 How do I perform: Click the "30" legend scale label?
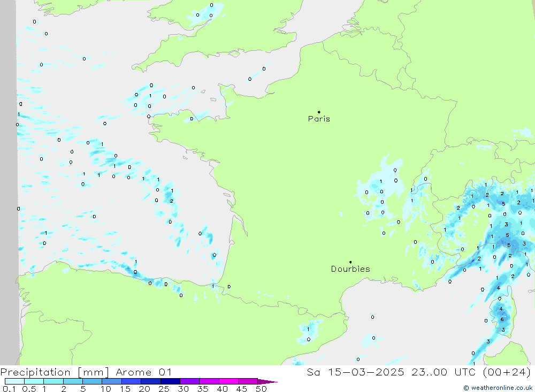[x=183, y=389]
